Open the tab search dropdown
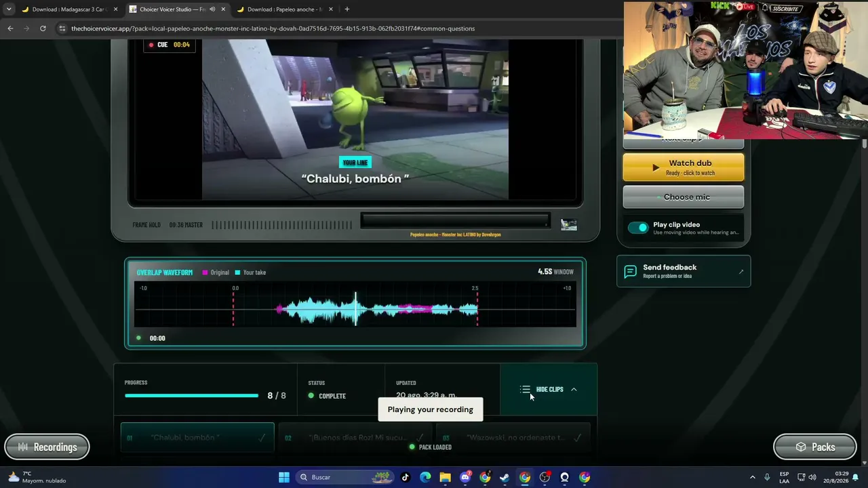 [9, 9]
